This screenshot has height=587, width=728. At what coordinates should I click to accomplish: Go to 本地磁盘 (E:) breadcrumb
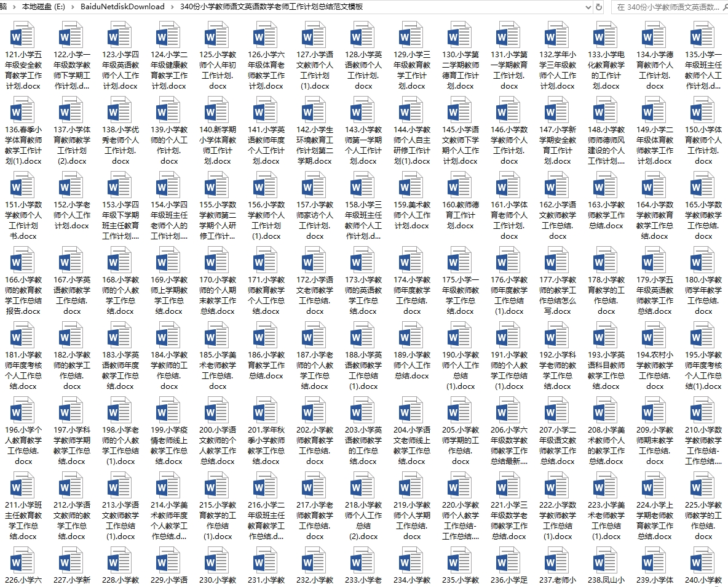43,7
